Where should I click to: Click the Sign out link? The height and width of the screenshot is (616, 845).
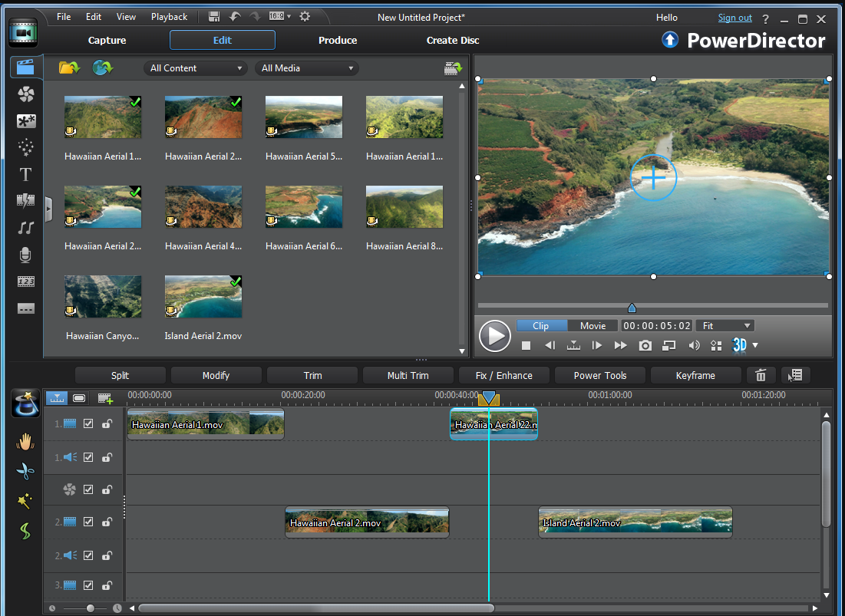734,18
